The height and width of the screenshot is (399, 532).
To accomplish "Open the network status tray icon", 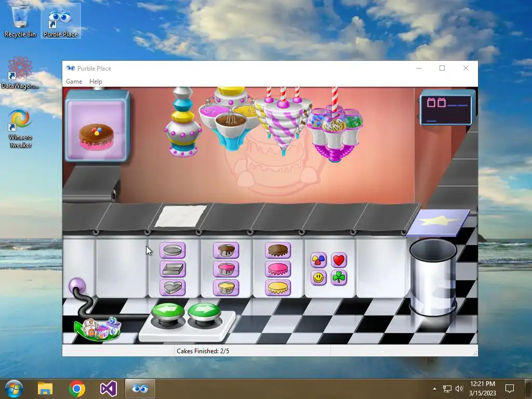I will click(x=447, y=389).
